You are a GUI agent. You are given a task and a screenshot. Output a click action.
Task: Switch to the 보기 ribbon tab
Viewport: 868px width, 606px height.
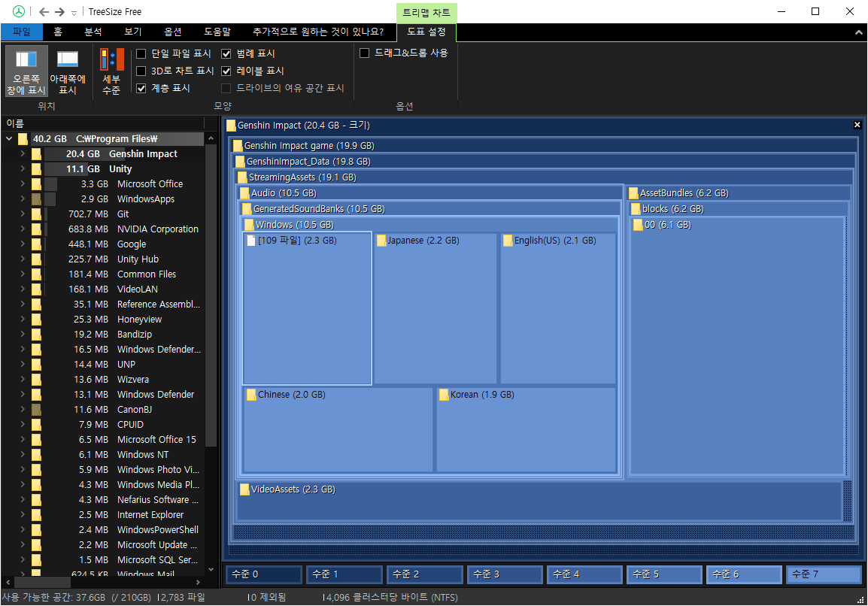coord(133,32)
